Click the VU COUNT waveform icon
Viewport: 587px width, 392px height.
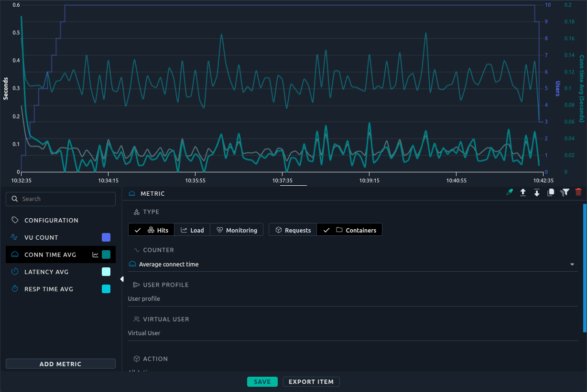pyautogui.click(x=15, y=237)
